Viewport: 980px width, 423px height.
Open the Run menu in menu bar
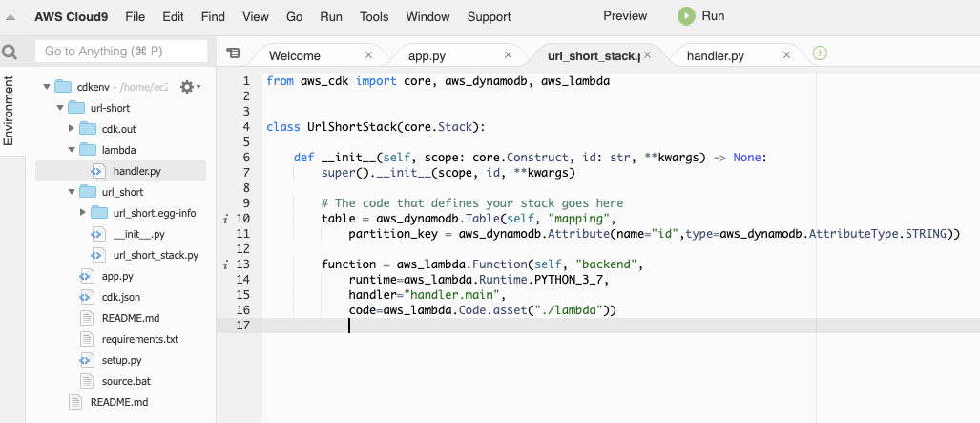(331, 17)
